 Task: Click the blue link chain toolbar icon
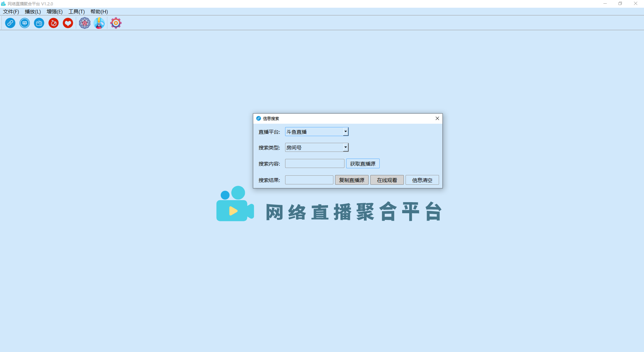pyautogui.click(x=10, y=23)
